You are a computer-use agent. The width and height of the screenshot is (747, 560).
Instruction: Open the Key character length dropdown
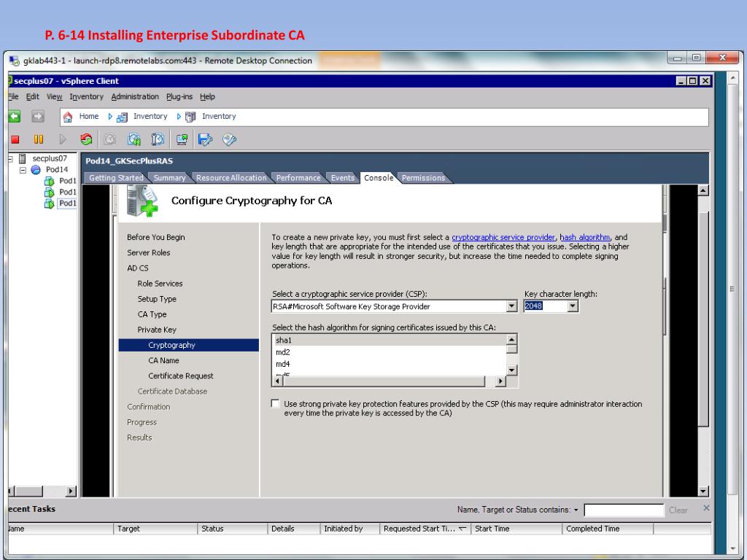[573, 306]
